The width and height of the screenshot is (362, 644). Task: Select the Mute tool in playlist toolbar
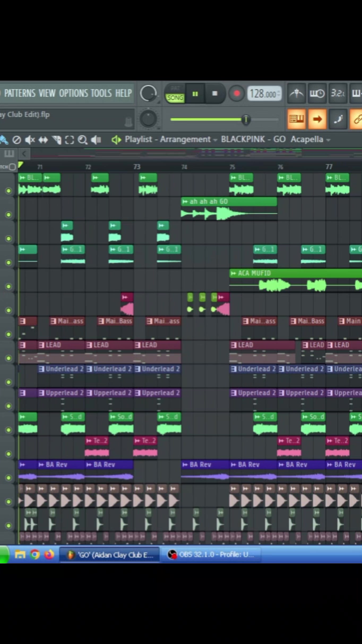pyautogui.click(x=30, y=140)
